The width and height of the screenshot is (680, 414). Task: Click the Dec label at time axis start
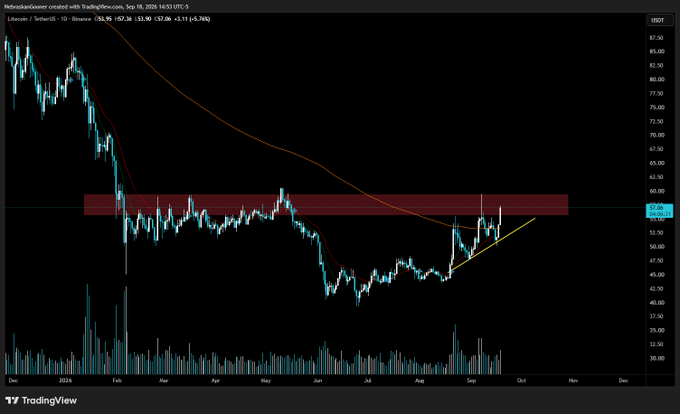pos(13,381)
